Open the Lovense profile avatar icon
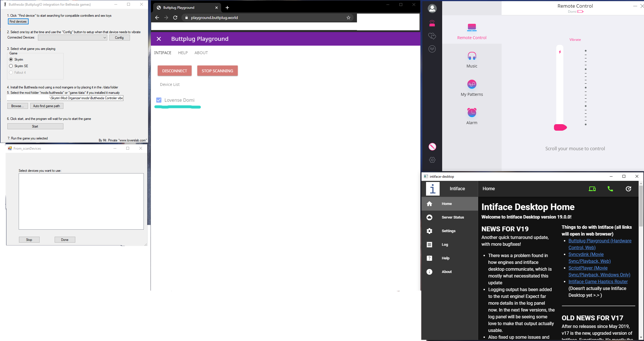This screenshot has height=341, width=644. (x=432, y=9)
